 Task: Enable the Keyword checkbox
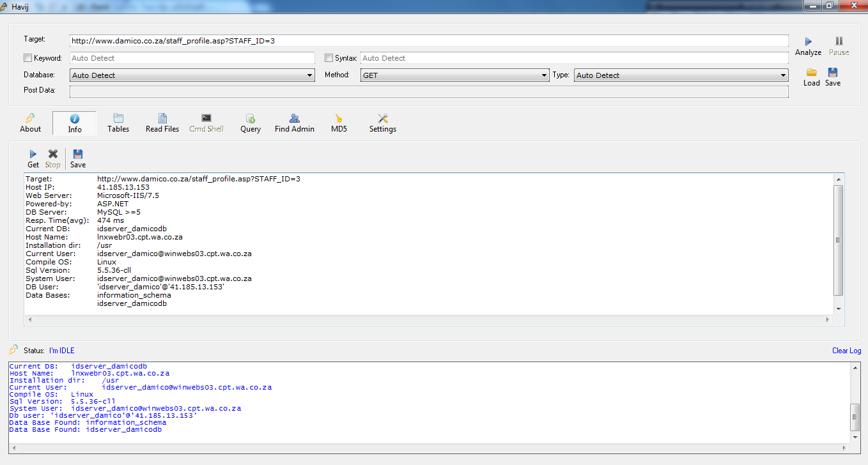(27, 58)
